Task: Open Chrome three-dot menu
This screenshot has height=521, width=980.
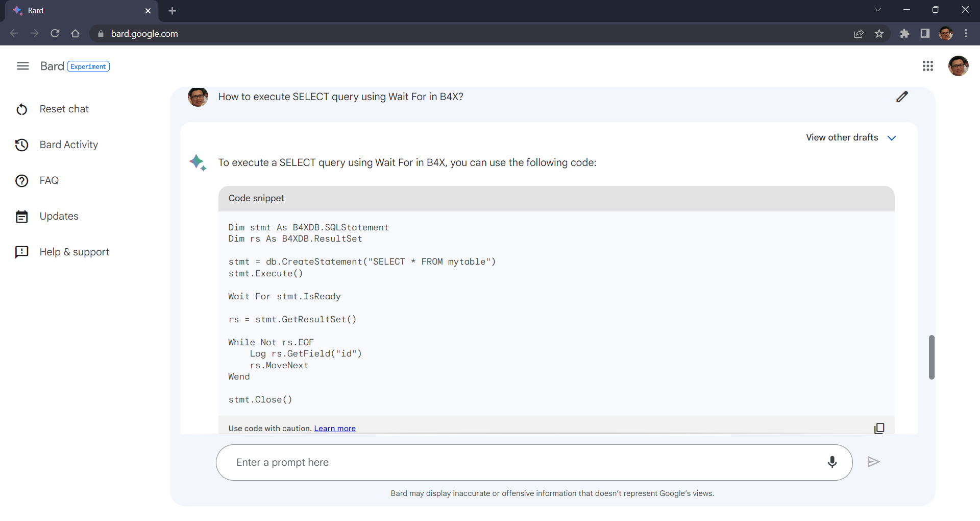Action: click(x=966, y=34)
